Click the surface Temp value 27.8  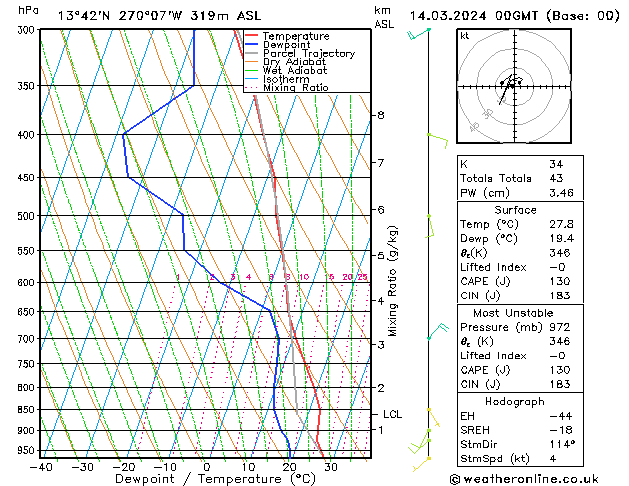(x=561, y=224)
